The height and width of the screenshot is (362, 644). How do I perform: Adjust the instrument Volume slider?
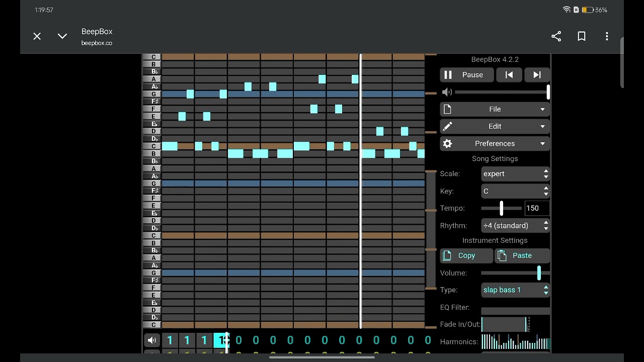[515, 273]
